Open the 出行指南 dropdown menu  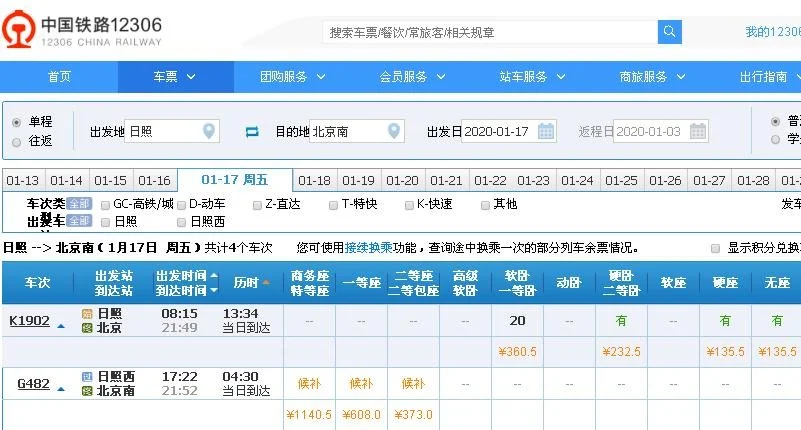pos(770,77)
